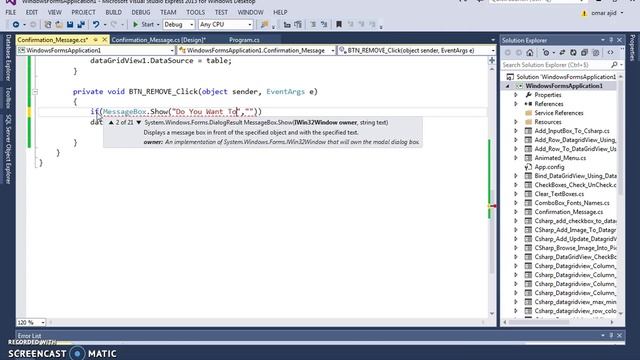Click Pending Changes Filter icon in Solution Explorer
Screen dimensions: 640x360
click(546, 53)
